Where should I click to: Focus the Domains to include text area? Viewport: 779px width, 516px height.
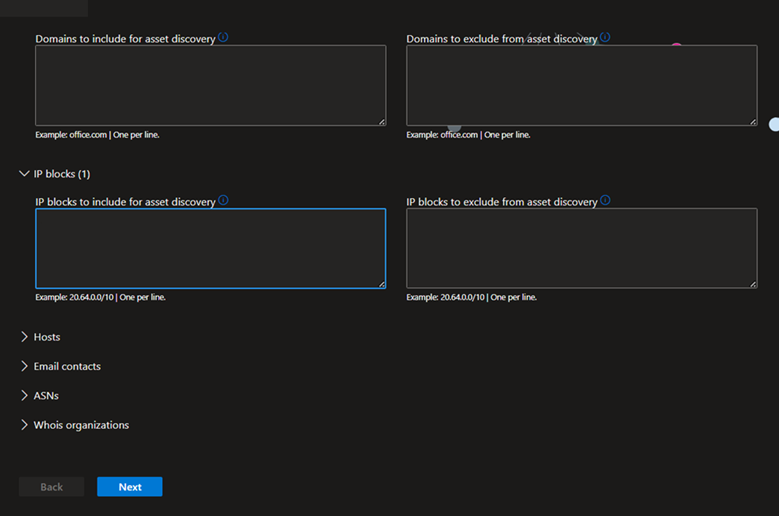(211, 85)
